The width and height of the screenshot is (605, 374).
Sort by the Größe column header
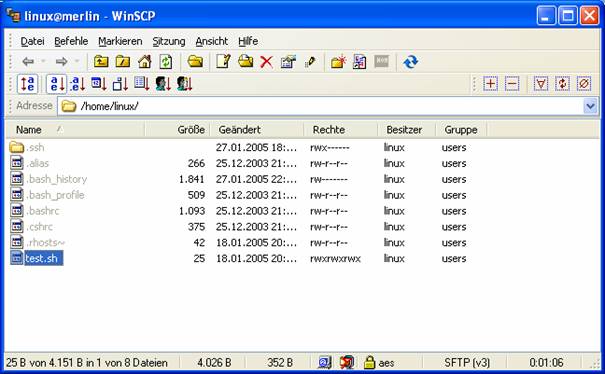point(178,130)
